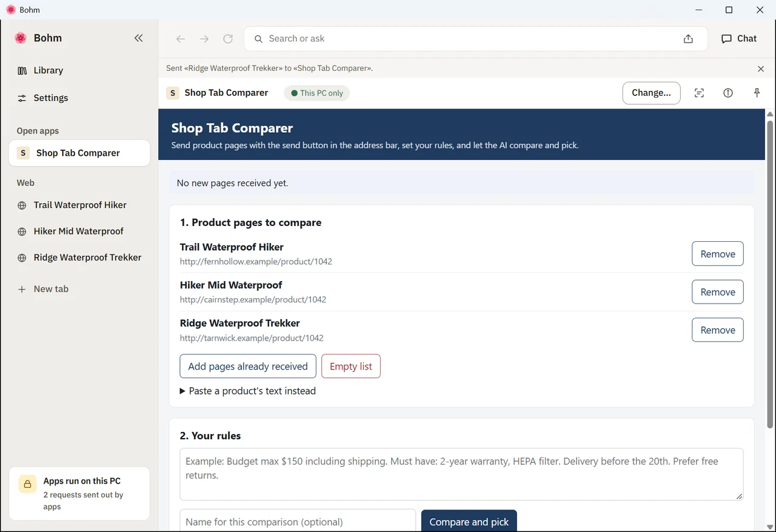Focus the Your rules text area

[461, 474]
